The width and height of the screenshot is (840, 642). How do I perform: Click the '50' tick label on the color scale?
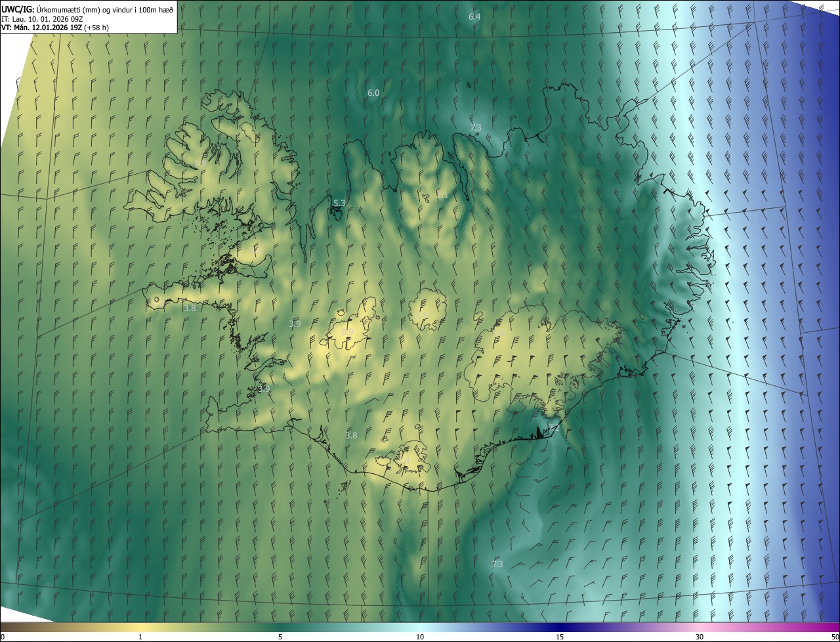click(835, 637)
